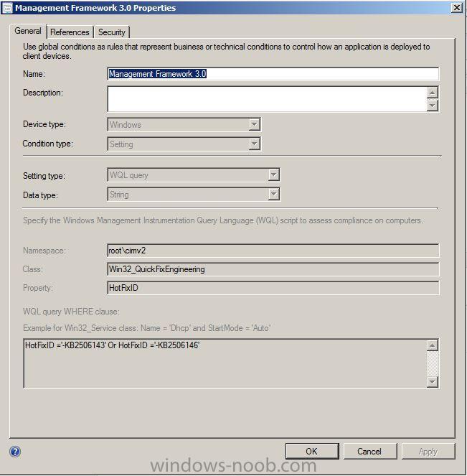467x476 pixels.
Task: Click inside the Description text box
Action: point(267,99)
